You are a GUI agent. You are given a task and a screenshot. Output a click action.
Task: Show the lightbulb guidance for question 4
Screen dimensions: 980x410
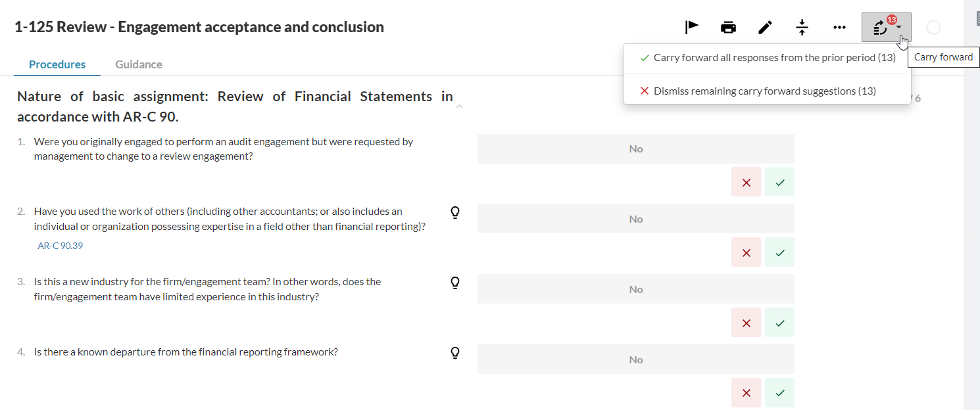[454, 353]
